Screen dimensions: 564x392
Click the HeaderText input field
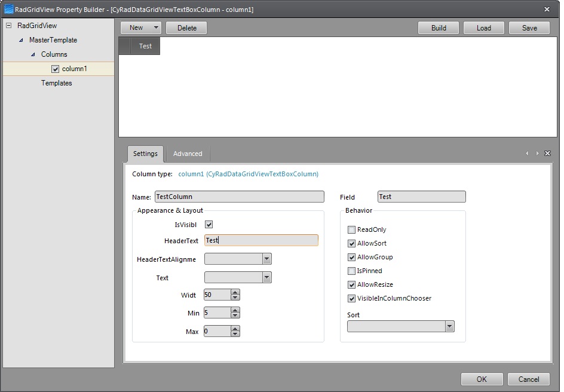click(x=261, y=240)
